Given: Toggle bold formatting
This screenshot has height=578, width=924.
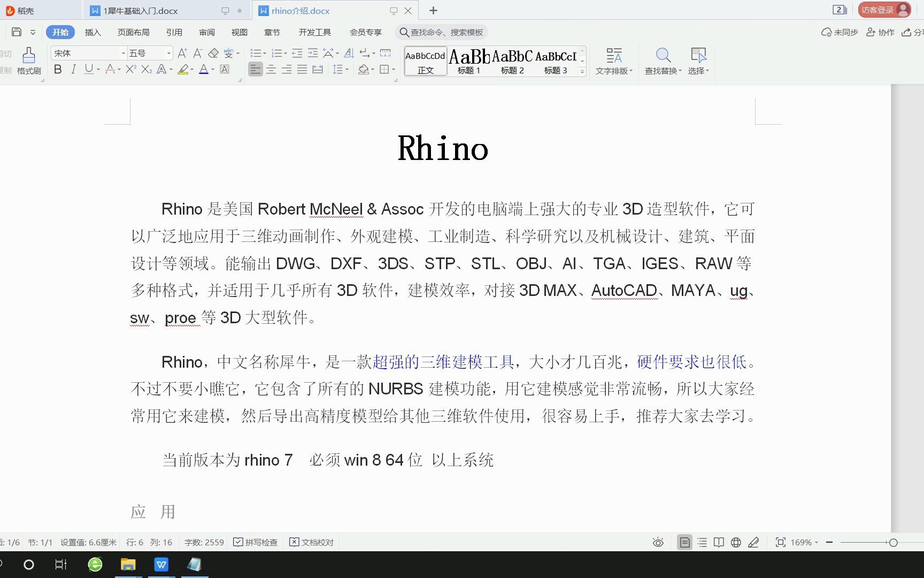Looking at the screenshot, I should coord(58,69).
